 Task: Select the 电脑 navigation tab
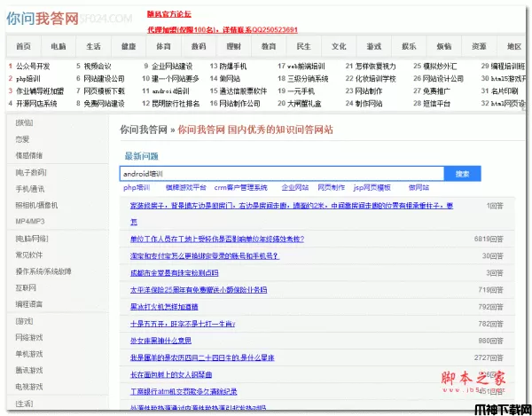pyautogui.click(x=59, y=45)
